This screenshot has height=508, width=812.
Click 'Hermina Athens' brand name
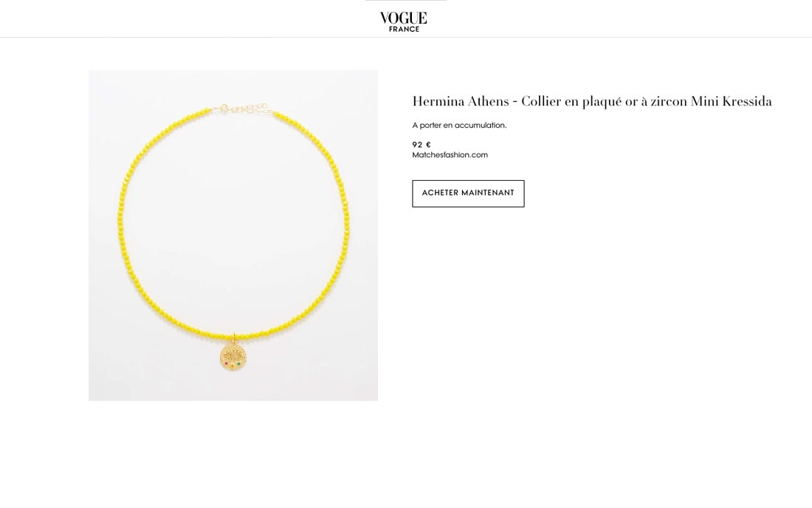[x=461, y=101]
